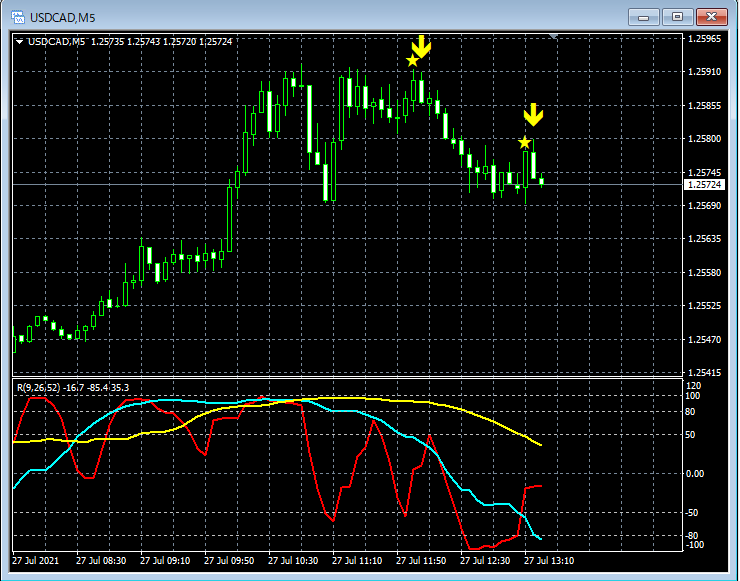The width and height of the screenshot is (740, 581).
Task: Select the yellow down arrow above the 1.25910 peak
Action: click(421, 46)
